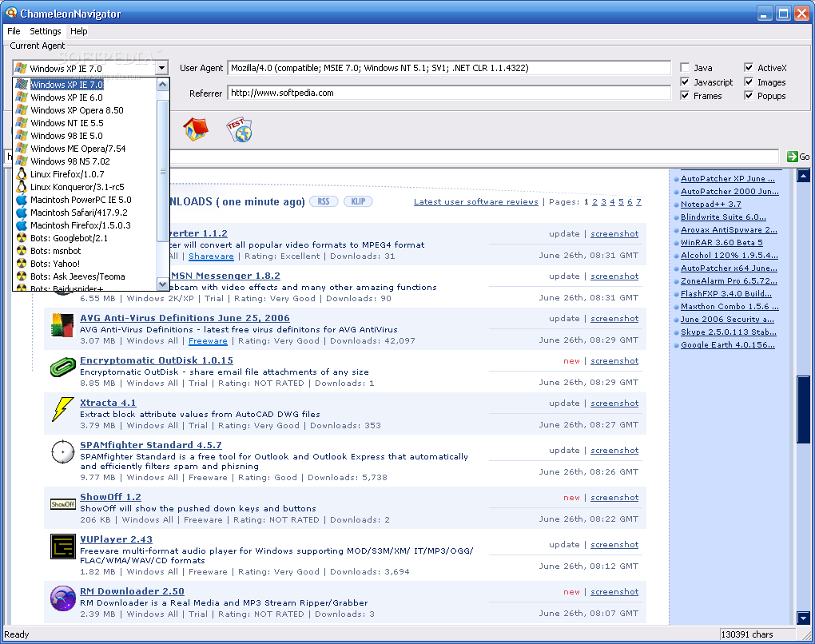Click the Windows flag icon beside Windows XP IE 6.0
The height and width of the screenshot is (644, 815).
pos(22,97)
